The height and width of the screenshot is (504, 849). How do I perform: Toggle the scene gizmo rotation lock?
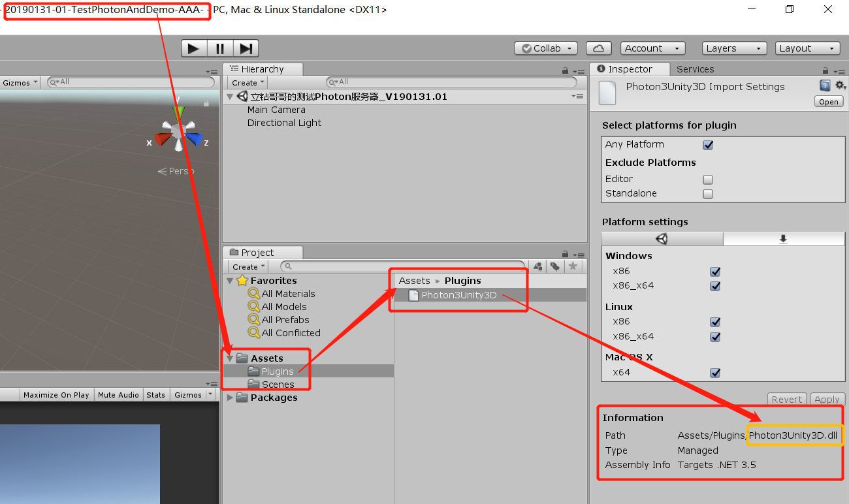(206, 103)
